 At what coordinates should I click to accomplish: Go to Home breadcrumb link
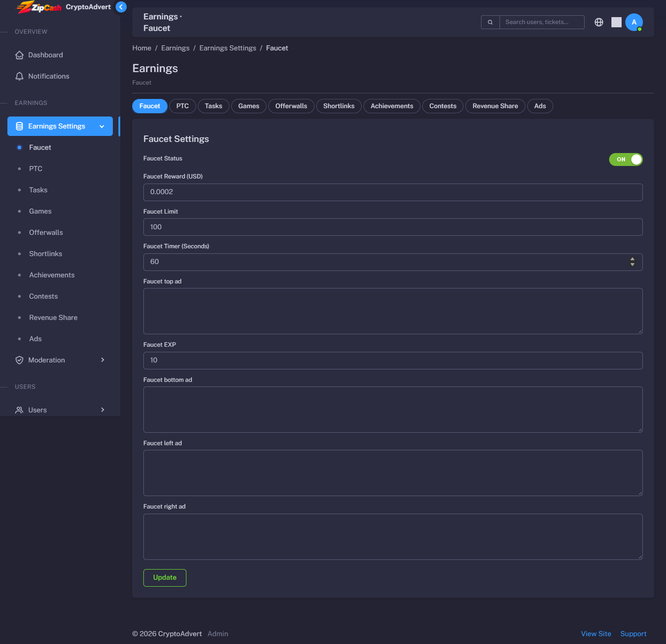pyautogui.click(x=142, y=48)
